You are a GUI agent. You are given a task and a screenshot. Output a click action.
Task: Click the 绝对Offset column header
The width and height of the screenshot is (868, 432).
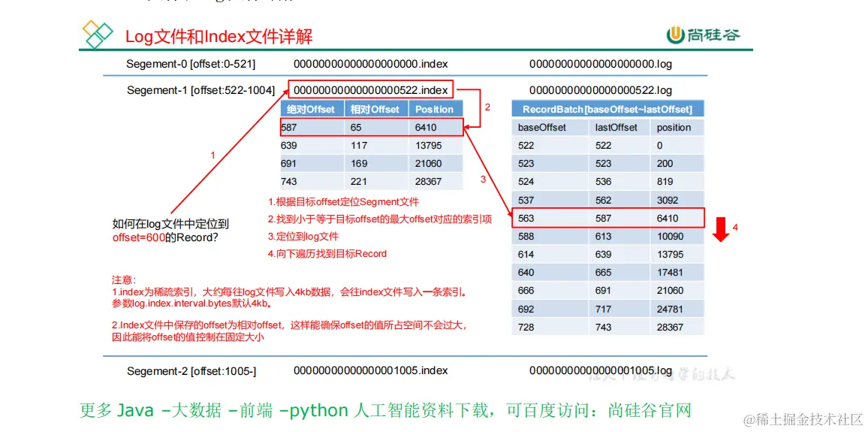pyautogui.click(x=312, y=109)
